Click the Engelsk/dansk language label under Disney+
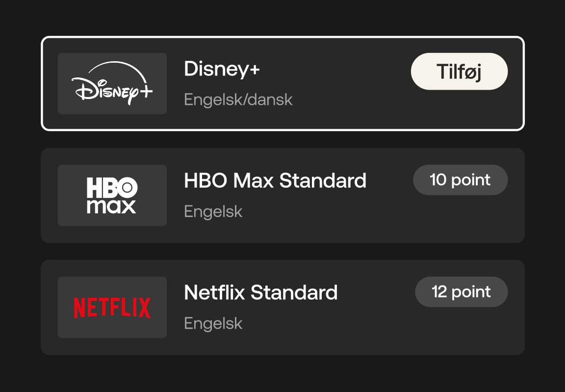 238,99
